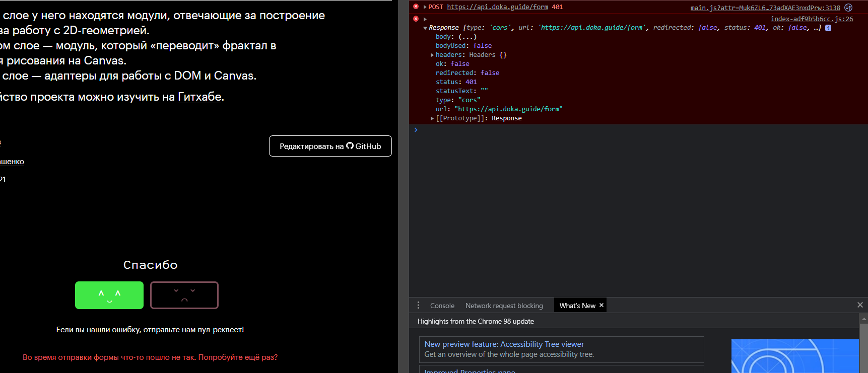The height and width of the screenshot is (373, 868).
Task: Click the drawer scrollbar up arrow
Action: click(x=864, y=319)
